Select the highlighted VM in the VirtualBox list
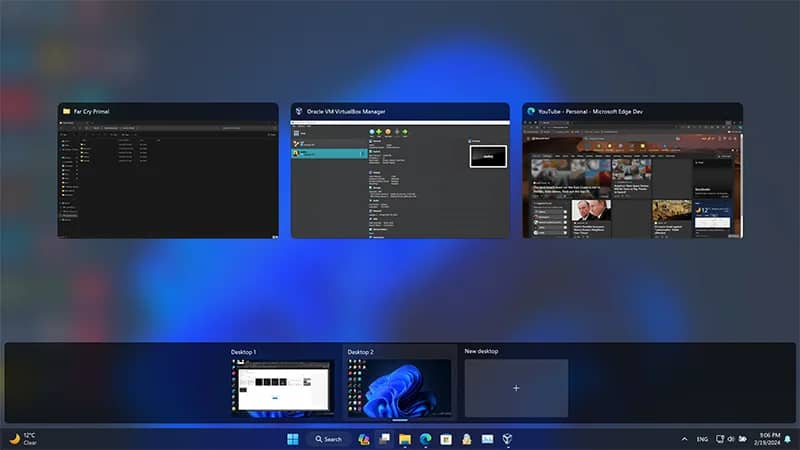The width and height of the screenshot is (800, 450). (x=329, y=153)
